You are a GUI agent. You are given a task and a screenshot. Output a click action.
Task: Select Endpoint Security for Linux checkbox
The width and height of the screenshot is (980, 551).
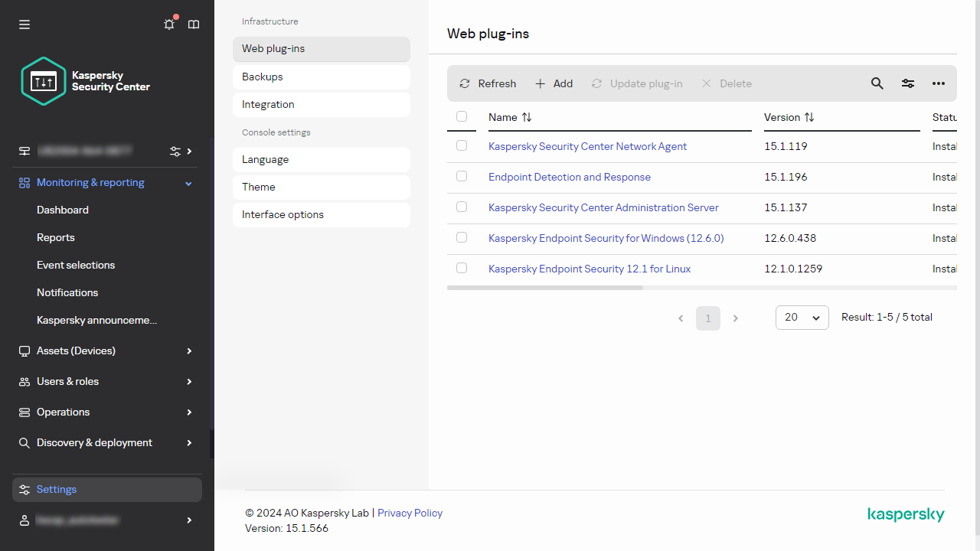(x=462, y=268)
